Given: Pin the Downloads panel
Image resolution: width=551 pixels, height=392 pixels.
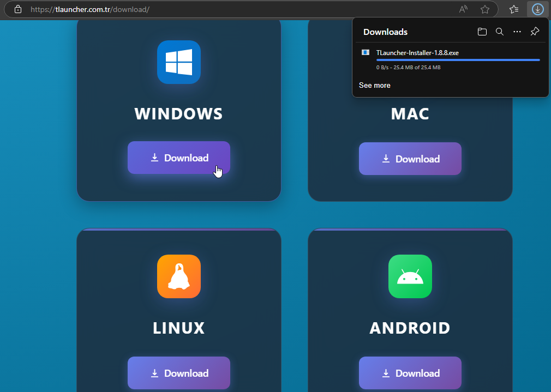Looking at the screenshot, I should click(x=535, y=32).
